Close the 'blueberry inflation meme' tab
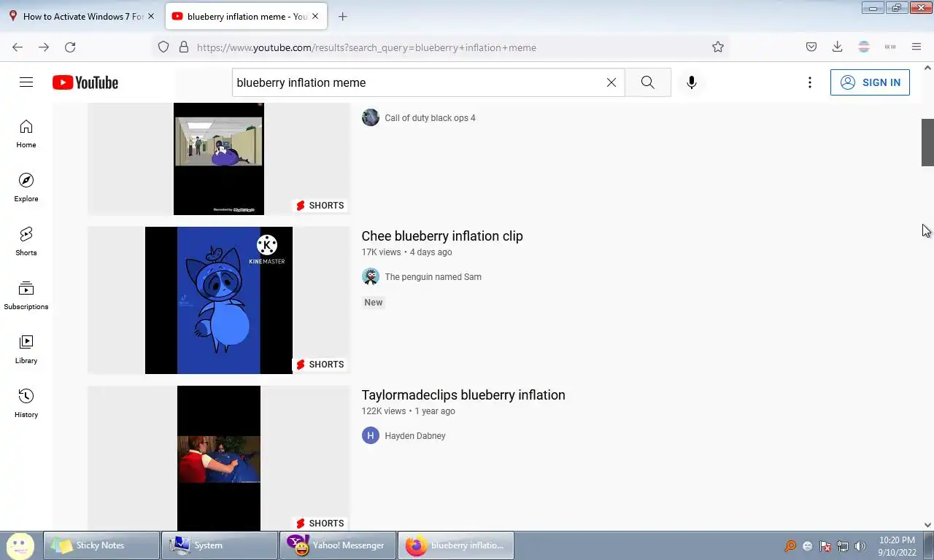The image size is (934, 560). 317,16
